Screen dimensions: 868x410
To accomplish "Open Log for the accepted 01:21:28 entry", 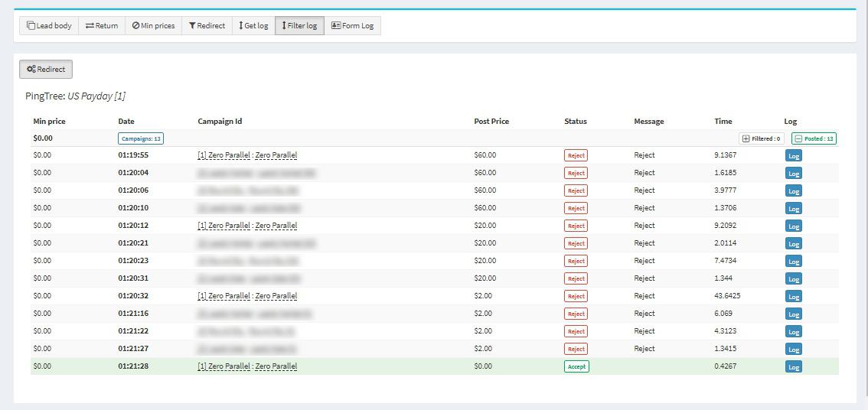I will click(794, 367).
